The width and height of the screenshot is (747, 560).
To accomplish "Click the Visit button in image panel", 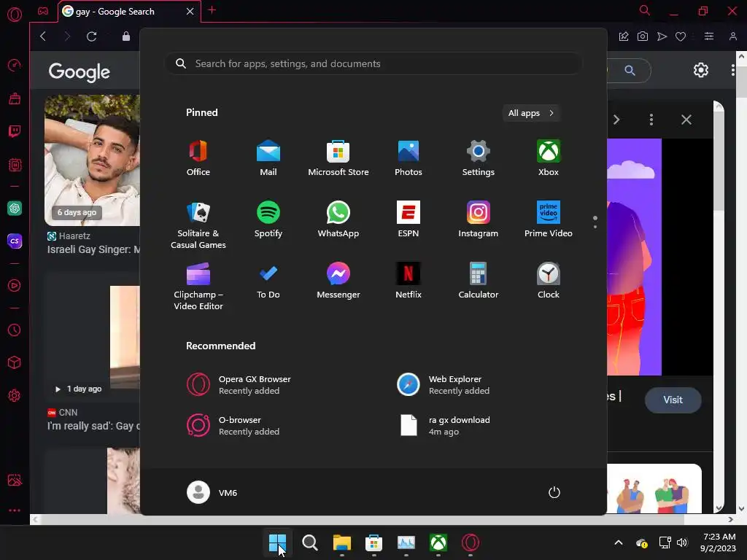I will 673,400.
